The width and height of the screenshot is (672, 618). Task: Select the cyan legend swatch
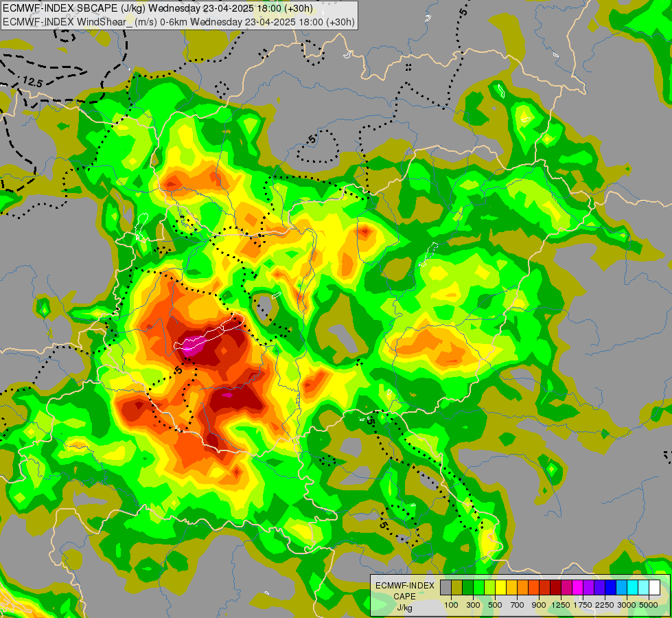click(633, 587)
